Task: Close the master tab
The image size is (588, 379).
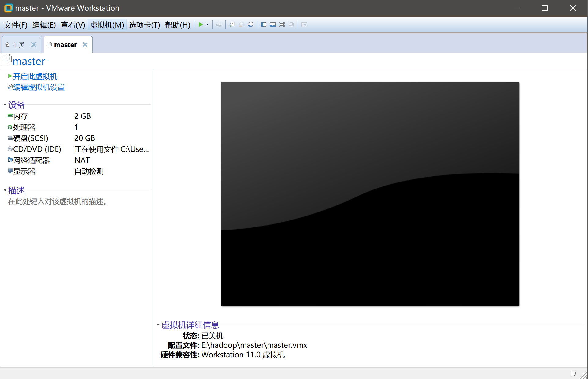Action: [x=85, y=45]
